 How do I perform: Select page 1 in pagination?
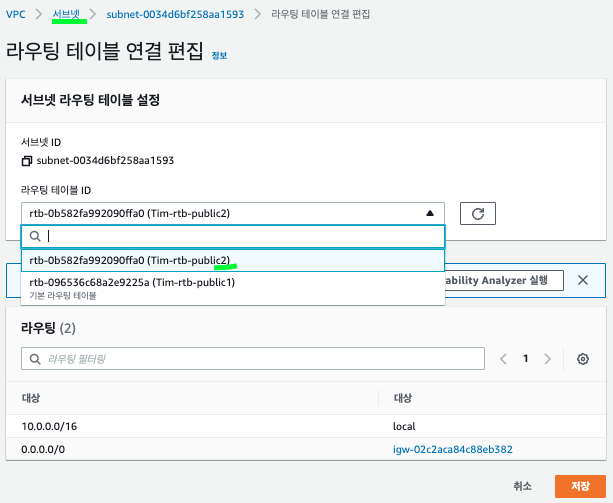tap(525, 358)
